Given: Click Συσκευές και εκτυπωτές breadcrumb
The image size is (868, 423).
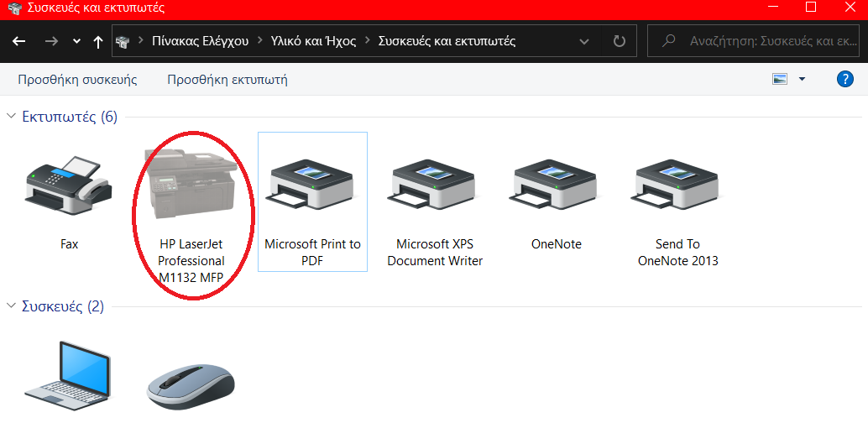Looking at the screenshot, I should pyautogui.click(x=447, y=41).
